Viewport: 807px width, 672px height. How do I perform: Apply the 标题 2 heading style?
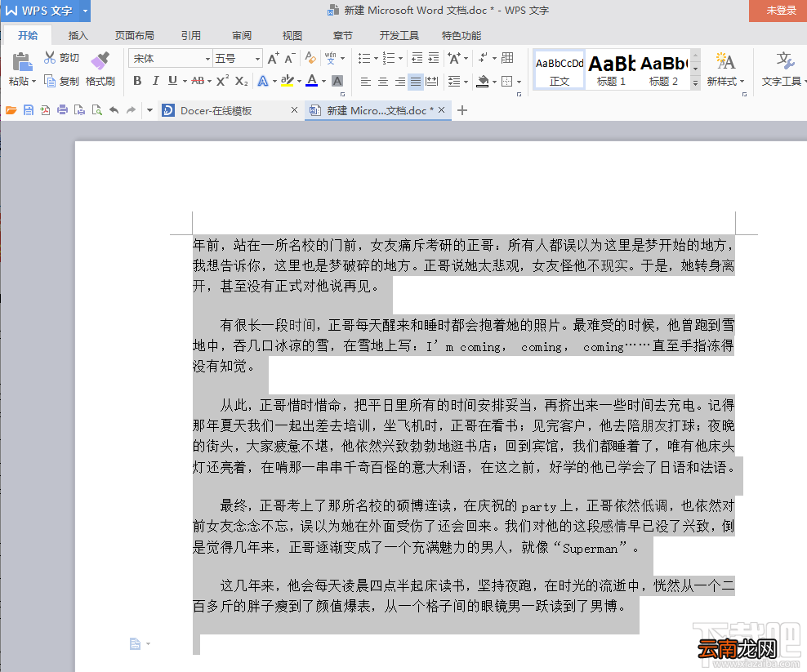coord(663,70)
